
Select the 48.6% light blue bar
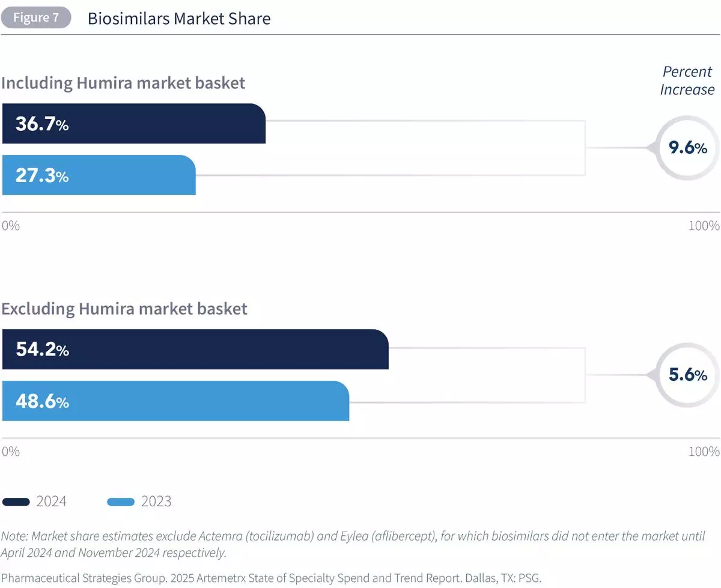175,401
